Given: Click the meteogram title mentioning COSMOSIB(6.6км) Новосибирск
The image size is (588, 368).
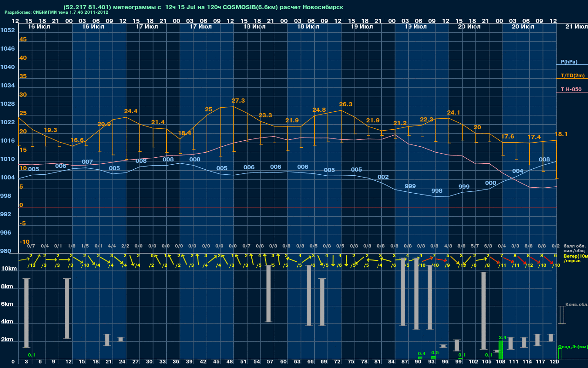Looking at the screenshot, I should 204,7.
